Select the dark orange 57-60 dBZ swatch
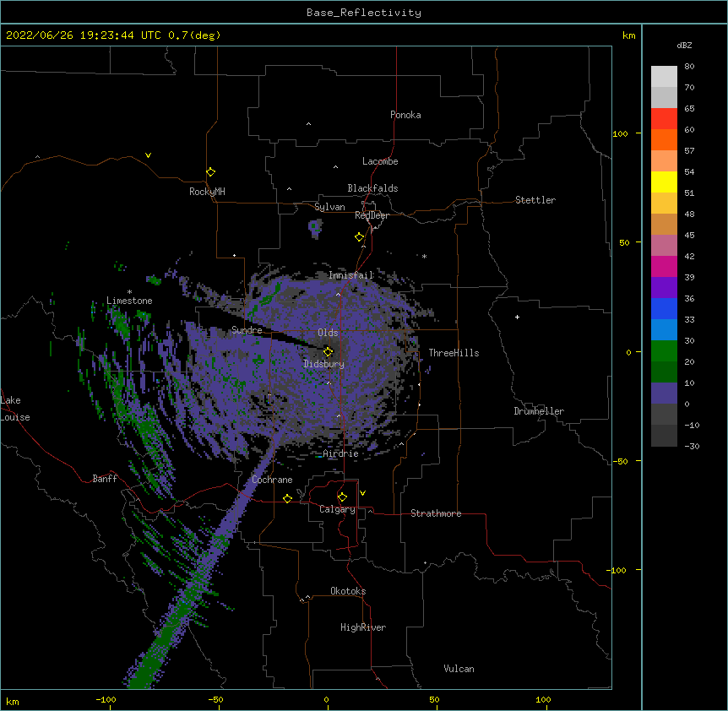 click(x=664, y=139)
